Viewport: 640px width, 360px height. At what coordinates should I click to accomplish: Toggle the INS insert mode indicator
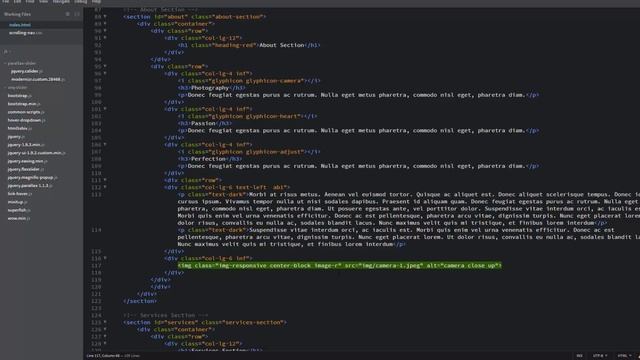click(580, 356)
